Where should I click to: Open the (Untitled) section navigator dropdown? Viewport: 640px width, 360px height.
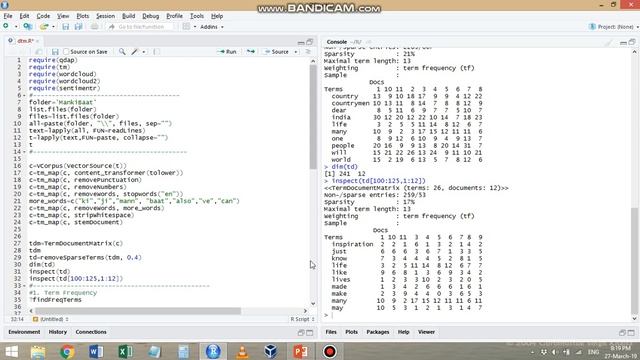tap(51, 319)
